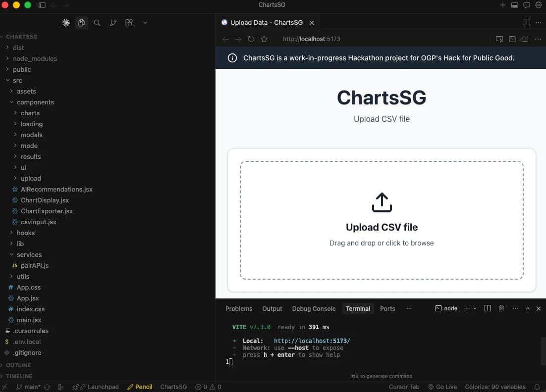Screen dimensions: 546x392
Task: Toggle the upload icon in the CSV drop zone
Action: click(x=382, y=202)
